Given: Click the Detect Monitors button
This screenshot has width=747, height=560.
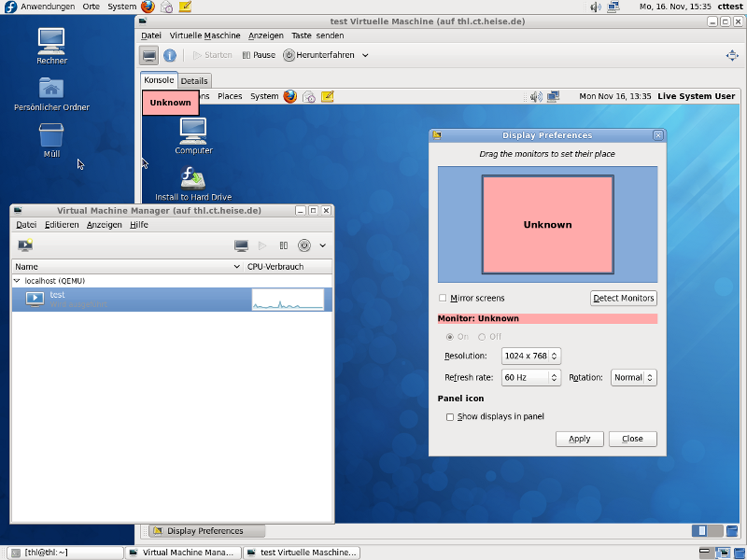Looking at the screenshot, I should (624, 299).
